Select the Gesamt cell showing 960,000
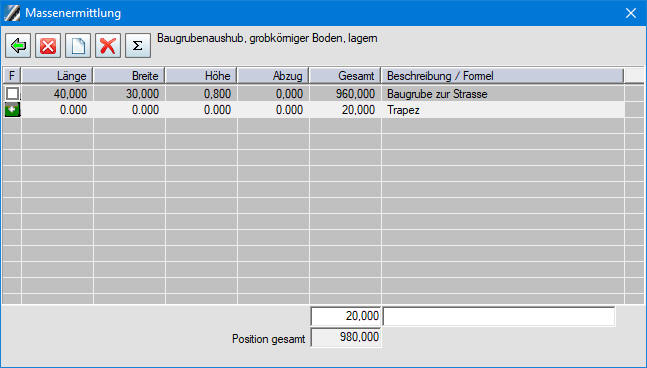This screenshot has height=368, width=647. 345,94
